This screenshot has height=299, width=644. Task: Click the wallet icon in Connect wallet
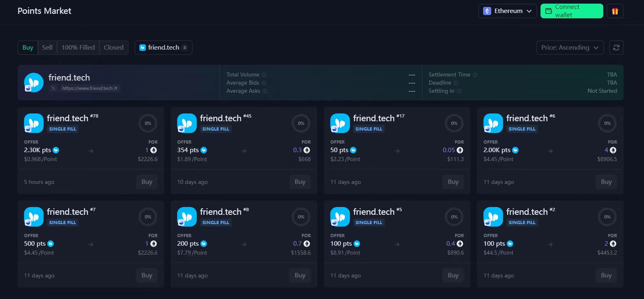click(x=549, y=11)
